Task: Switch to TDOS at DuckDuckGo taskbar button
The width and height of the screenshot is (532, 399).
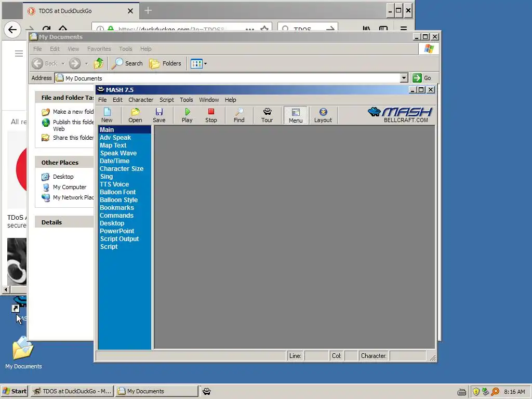Action: click(72, 391)
